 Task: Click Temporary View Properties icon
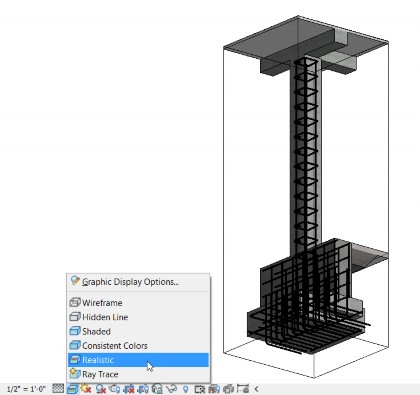[200, 389]
